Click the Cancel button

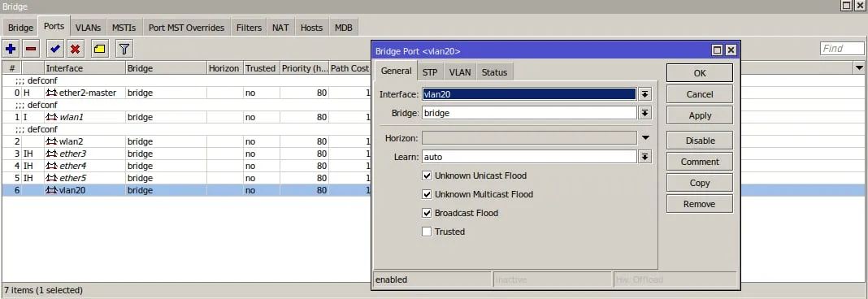pyautogui.click(x=700, y=94)
